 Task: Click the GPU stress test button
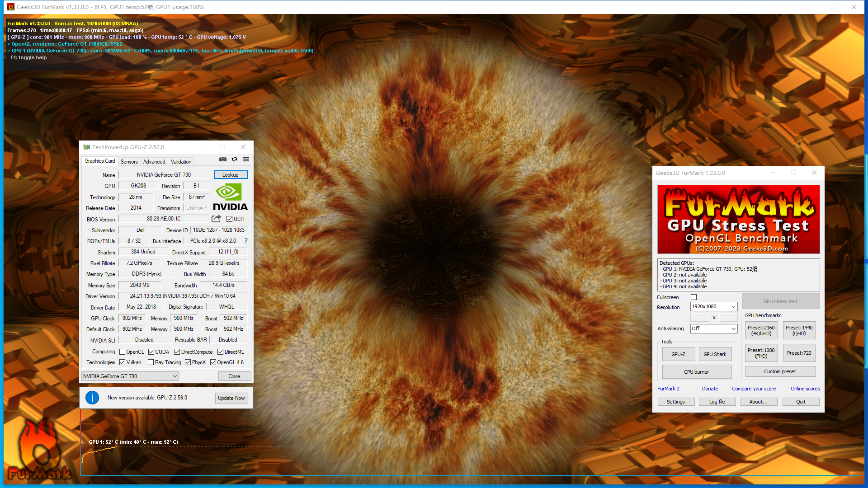pyautogui.click(x=780, y=301)
